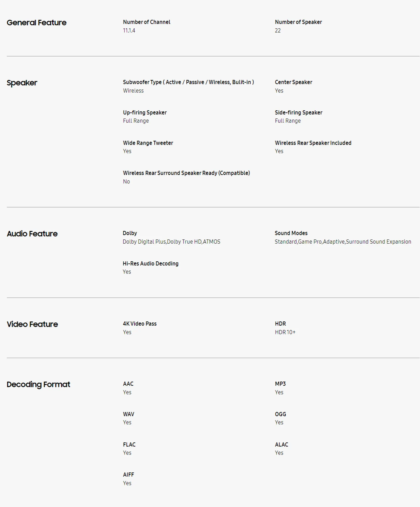Viewport: 420px width, 507px height.
Task: Click the Hi-Res Audio Decoding label
Action: click(150, 264)
